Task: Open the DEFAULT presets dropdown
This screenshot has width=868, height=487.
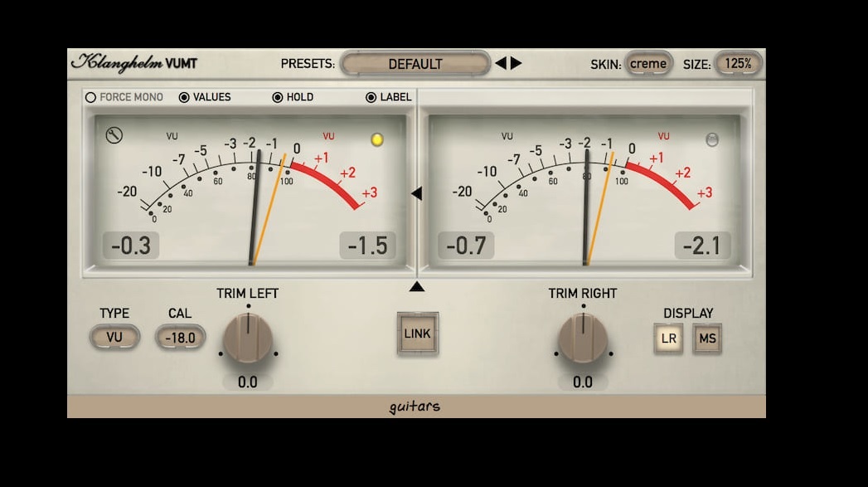Action: (x=415, y=64)
